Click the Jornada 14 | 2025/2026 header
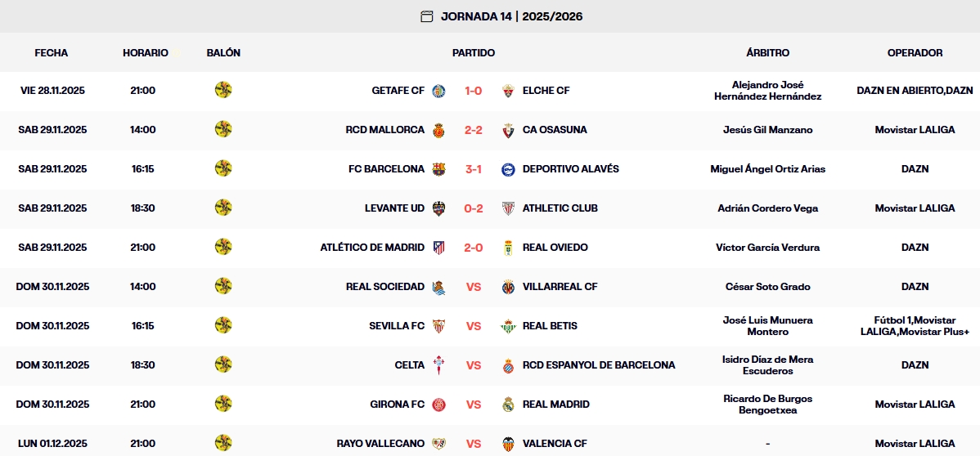This screenshot has width=980, height=456. click(511, 16)
